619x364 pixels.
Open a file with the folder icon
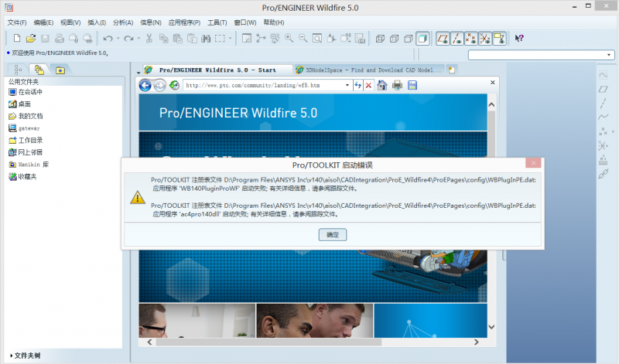tap(31, 38)
